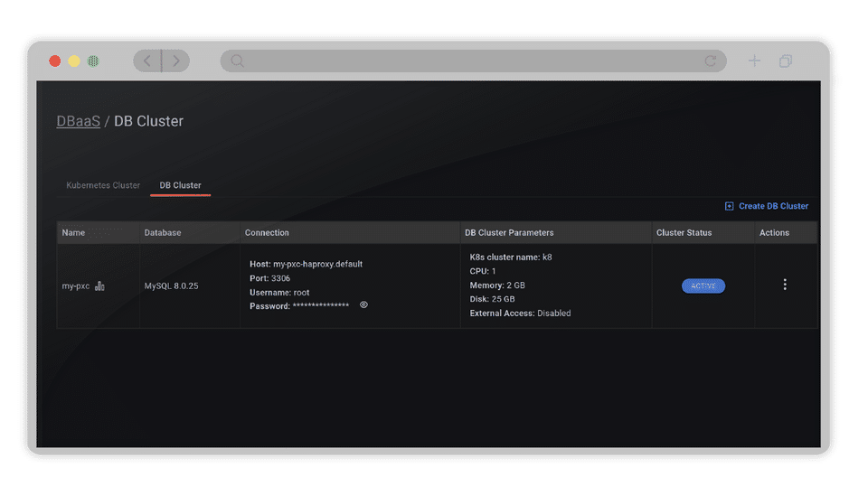Click the Memory: 2 GB parameter
This screenshot has width=868, height=496.
[497, 285]
